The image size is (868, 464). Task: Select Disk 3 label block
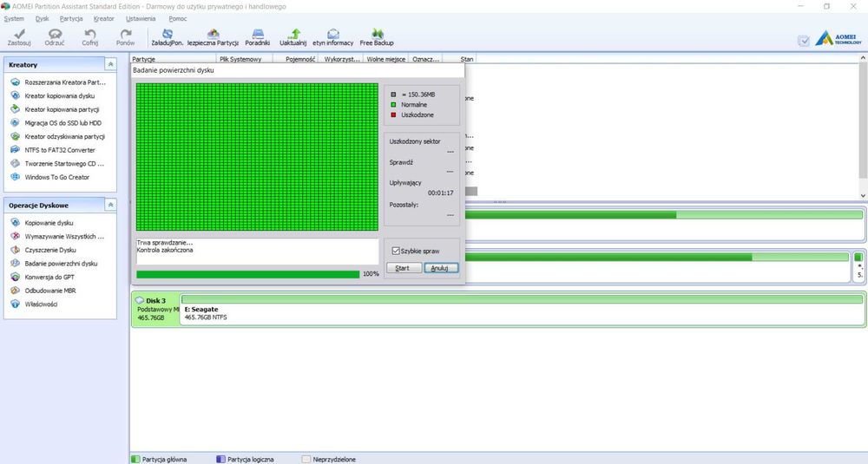155,309
